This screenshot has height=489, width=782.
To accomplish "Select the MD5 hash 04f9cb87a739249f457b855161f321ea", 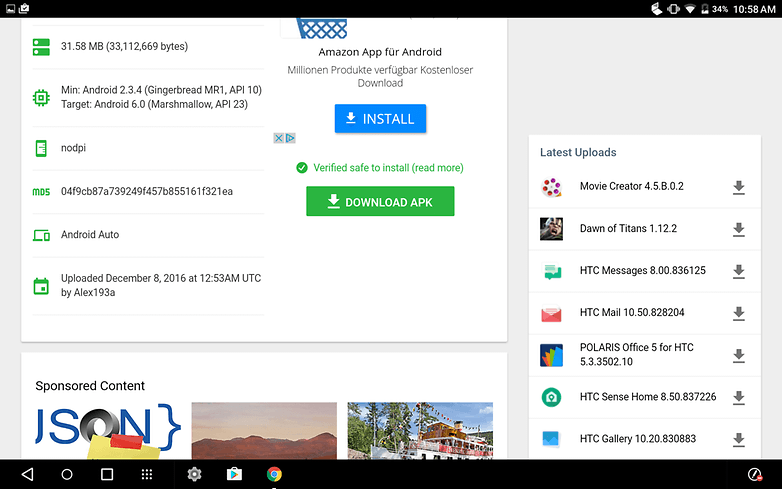I will tap(147, 191).
